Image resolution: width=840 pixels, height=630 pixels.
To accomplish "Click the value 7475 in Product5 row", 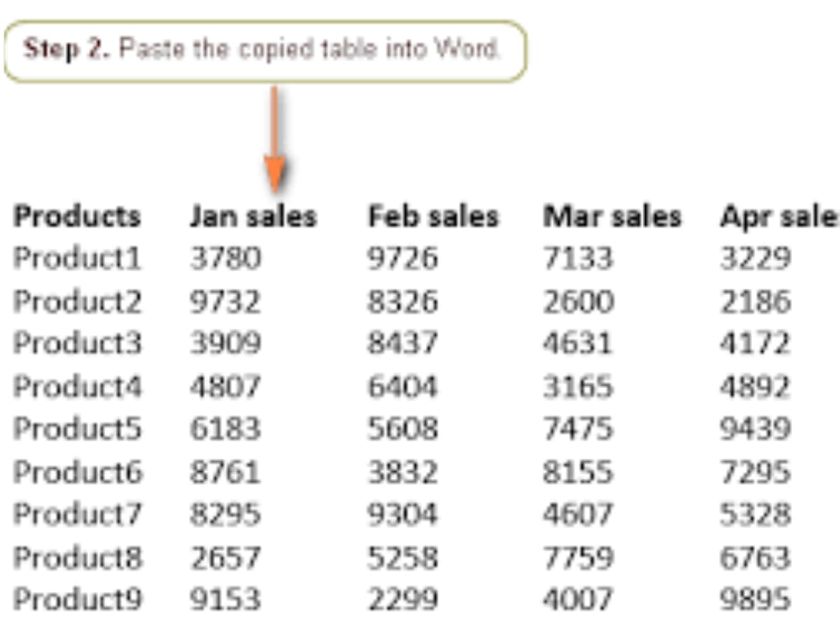I will tap(578, 428).
